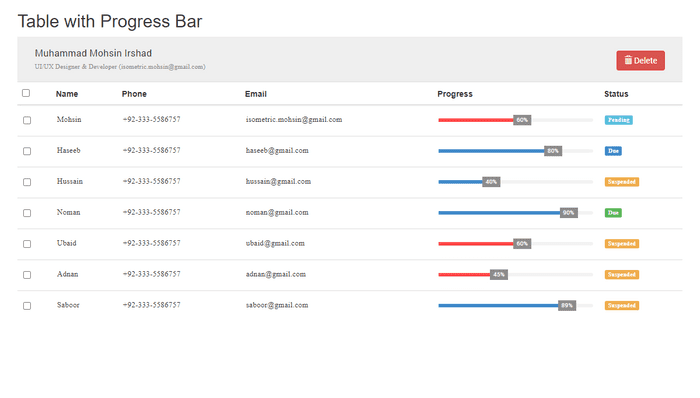Click the Suspended badge in Hussain row
This screenshot has height=398, width=700.
pos(621,182)
